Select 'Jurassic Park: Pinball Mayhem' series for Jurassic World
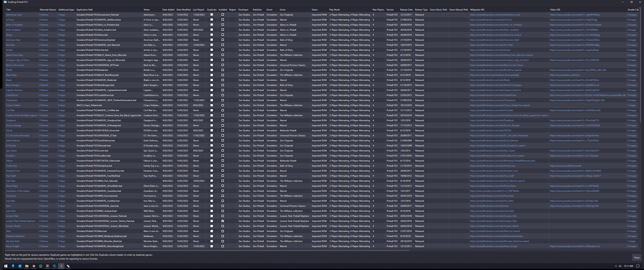 click(x=294, y=226)
